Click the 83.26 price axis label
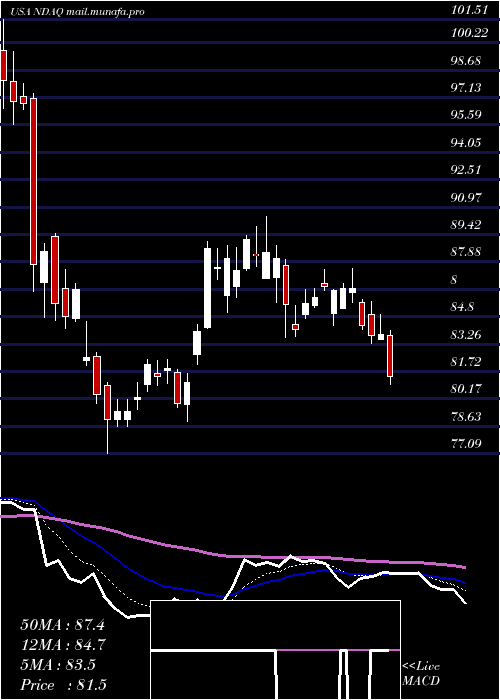 (x=466, y=334)
